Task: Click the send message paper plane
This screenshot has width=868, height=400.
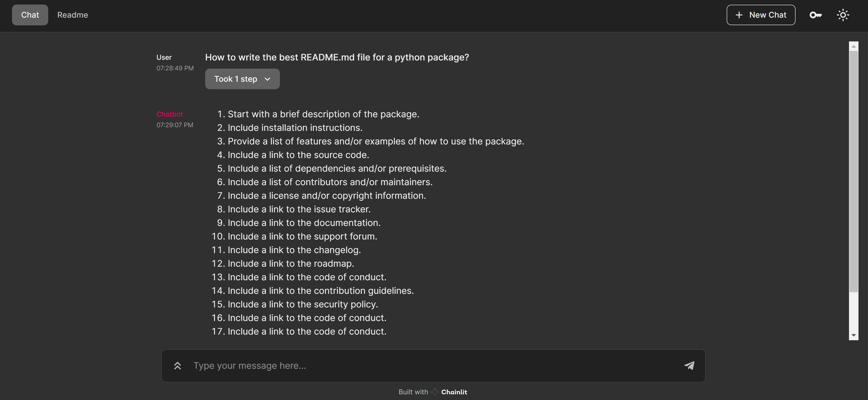Action: [x=689, y=365]
